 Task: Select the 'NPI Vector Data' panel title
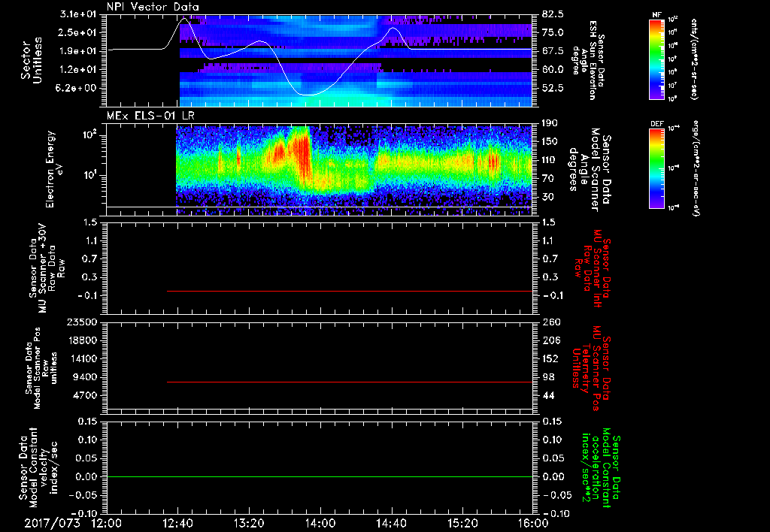(153, 7)
